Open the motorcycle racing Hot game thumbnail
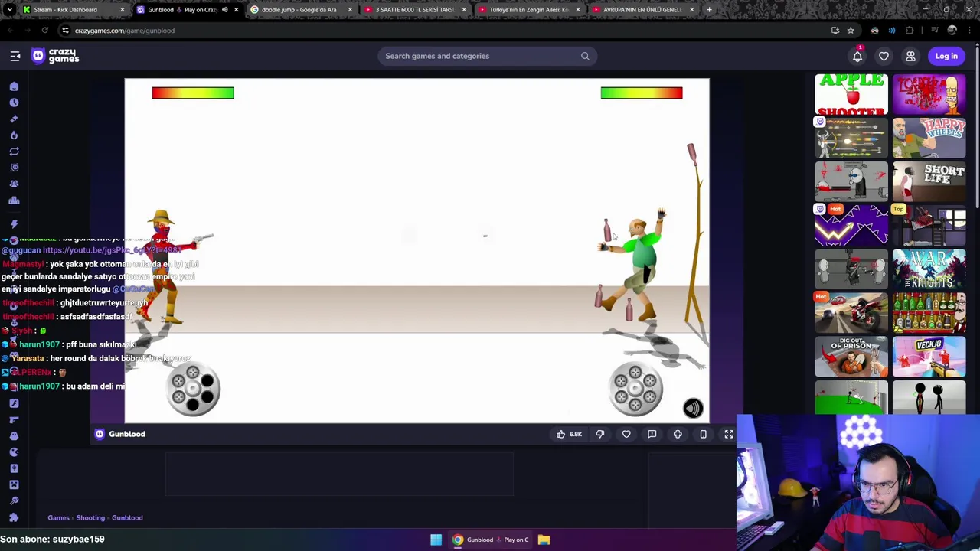The width and height of the screenshot is (980, 551). (x=851, y=314)
